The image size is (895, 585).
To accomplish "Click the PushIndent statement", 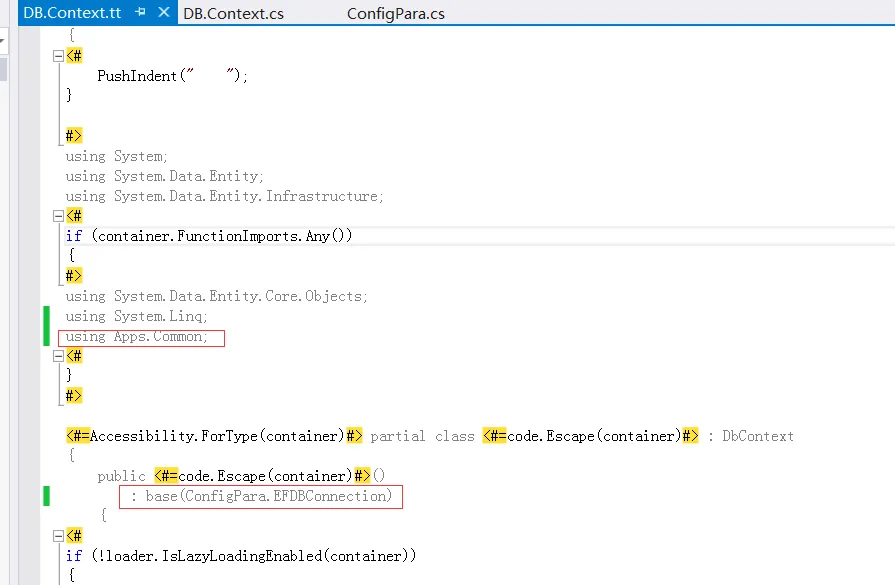I will pyautogui.click(x=172, y=76).
